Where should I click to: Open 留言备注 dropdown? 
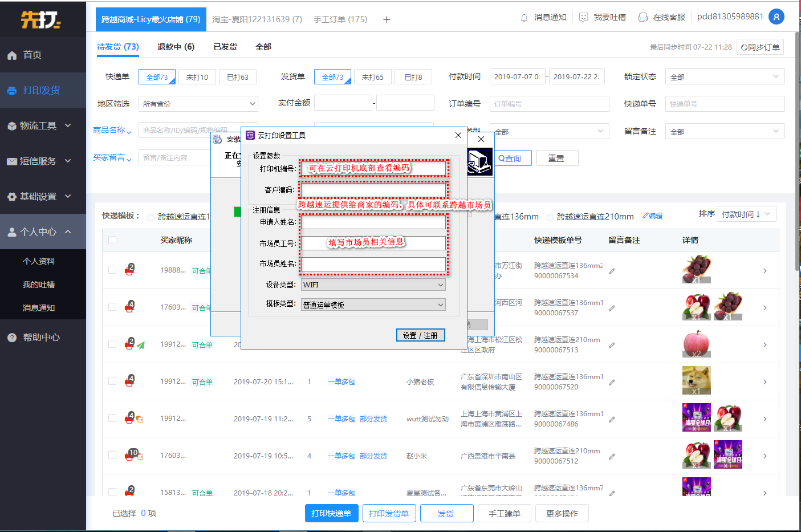pyautogui.click(x=725, y=131)
